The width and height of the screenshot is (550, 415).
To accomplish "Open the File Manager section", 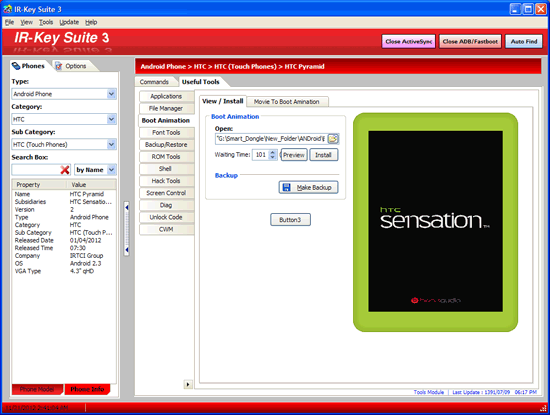I will click(166, 108).
